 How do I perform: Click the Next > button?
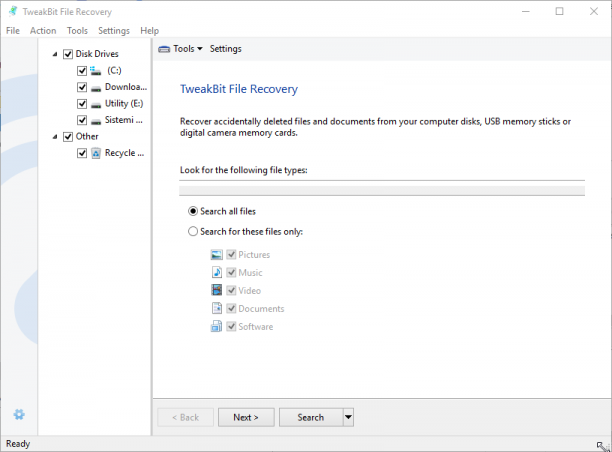246,417
